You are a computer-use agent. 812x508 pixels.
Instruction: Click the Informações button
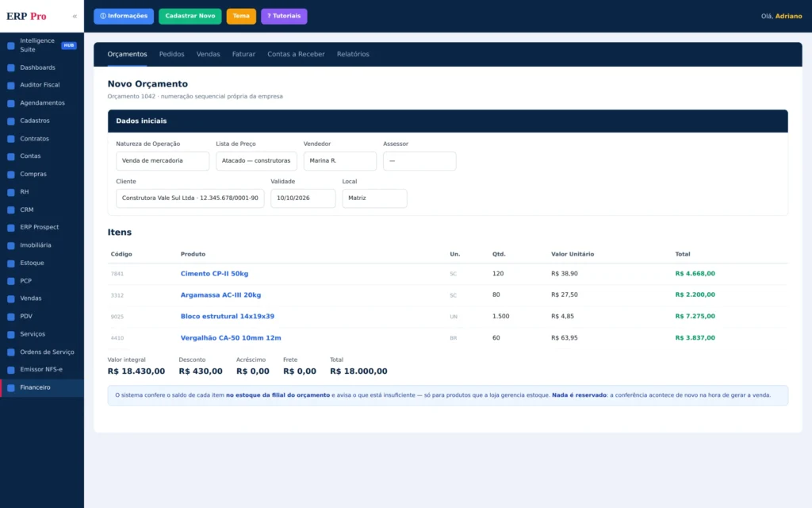124,16
